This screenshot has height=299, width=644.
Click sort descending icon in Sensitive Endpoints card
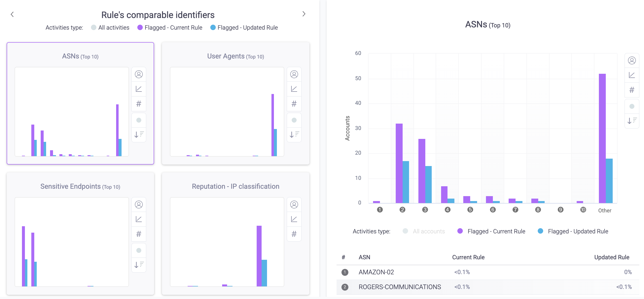[139, 265]
